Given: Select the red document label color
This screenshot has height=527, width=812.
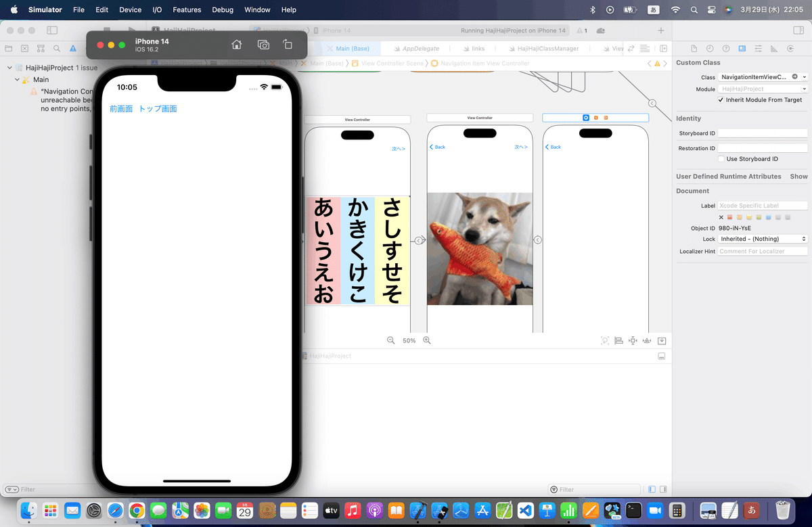Looking at the screenshot, I should [730, 217].
